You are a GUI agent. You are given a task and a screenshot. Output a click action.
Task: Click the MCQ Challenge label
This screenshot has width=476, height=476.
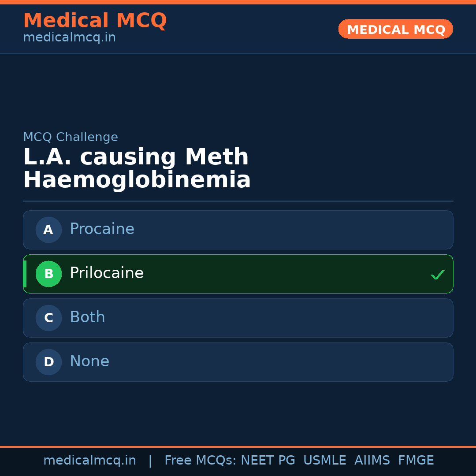71,137
